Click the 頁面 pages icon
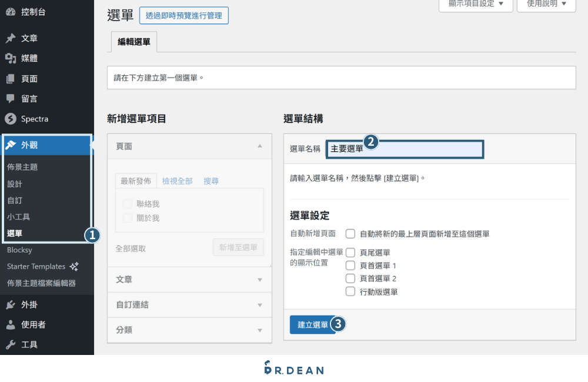588x382 pixels. point(11,79)
